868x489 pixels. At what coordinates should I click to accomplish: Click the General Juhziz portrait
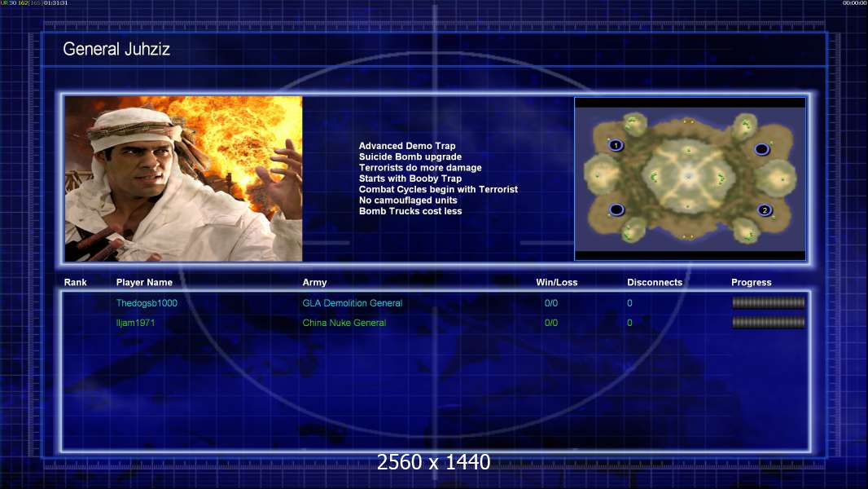(184, 178)
